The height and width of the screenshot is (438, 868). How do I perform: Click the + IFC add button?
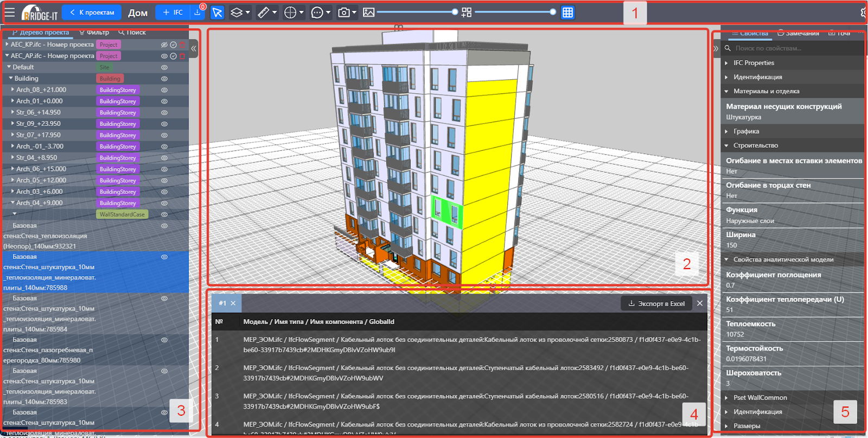(x=173, y=12)
